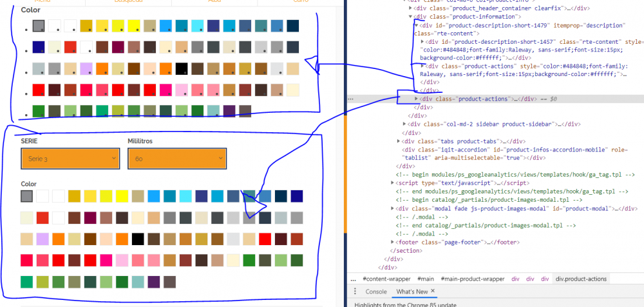Expand the modal fade js-product-images-modal node
The width and height of the screenshot is (644, 307).
point(393,209)
